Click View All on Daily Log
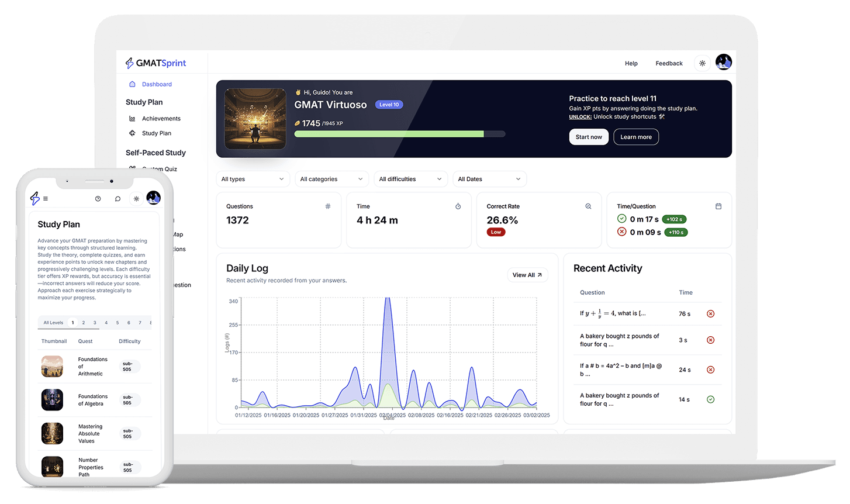This screenshot has height=504, width=850. pos(527,275)
